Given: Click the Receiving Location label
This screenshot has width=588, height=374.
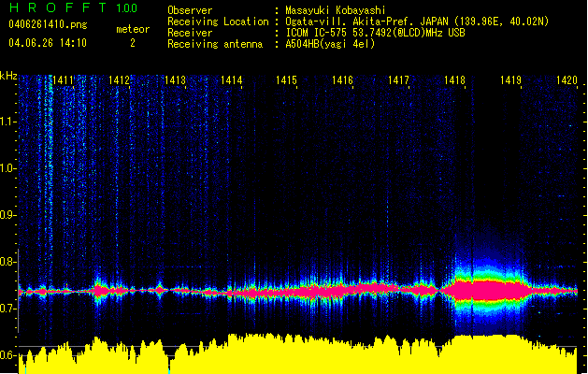Looking at the screenshot, I should tap(218, 22).
